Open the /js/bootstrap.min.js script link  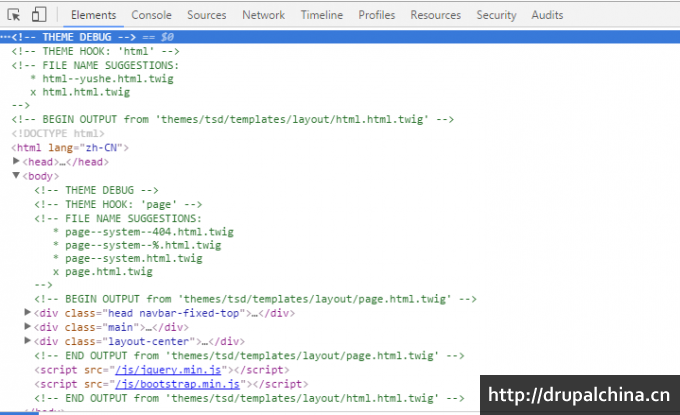(x=177, y=384)
